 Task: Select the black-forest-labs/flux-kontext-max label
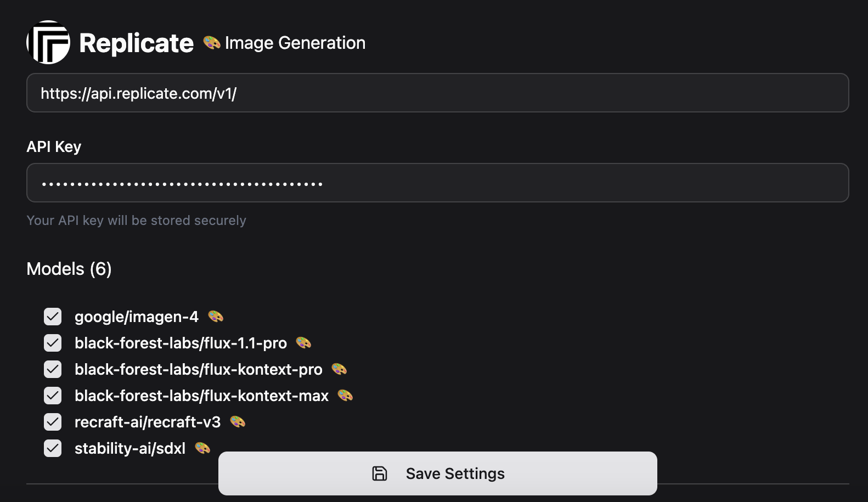click(x=201, y=396)
